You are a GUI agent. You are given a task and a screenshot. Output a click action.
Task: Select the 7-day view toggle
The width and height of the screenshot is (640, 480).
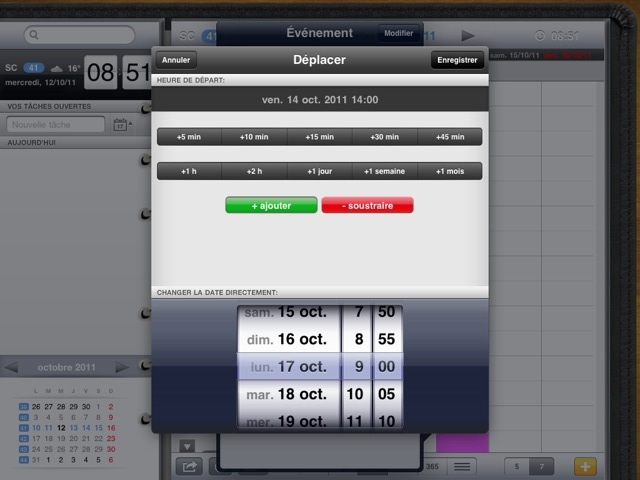(x=541, y=466)
